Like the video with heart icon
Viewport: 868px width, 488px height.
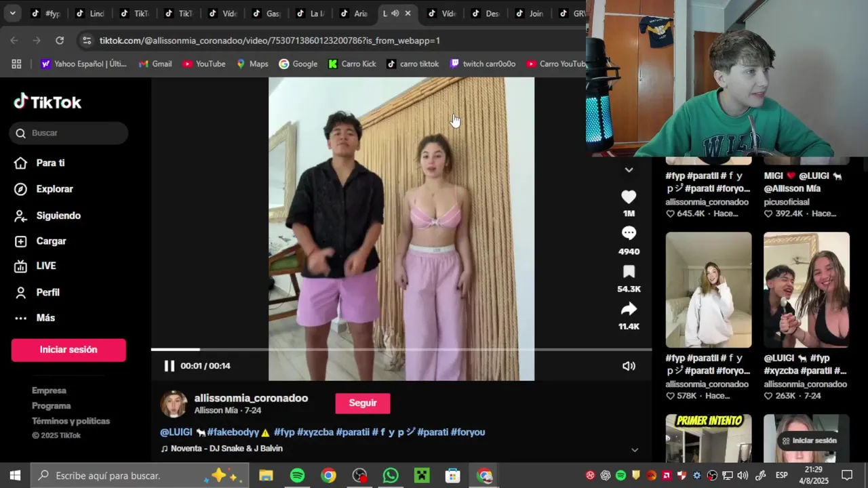[x=629, y=197]
